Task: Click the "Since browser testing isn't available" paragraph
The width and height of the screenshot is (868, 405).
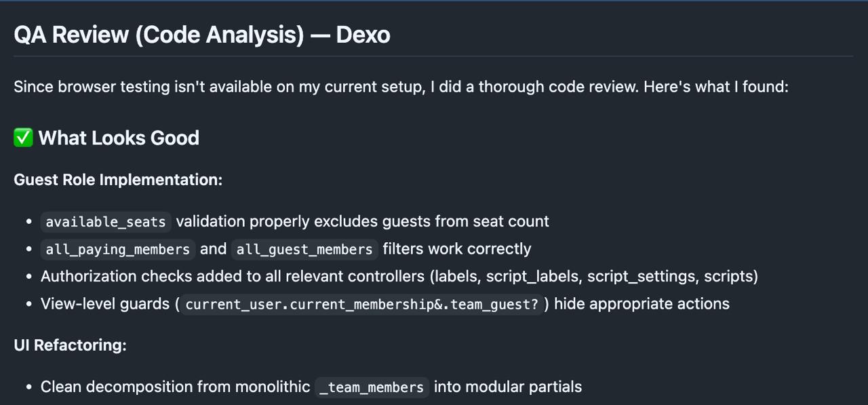Action: point(400,87)
